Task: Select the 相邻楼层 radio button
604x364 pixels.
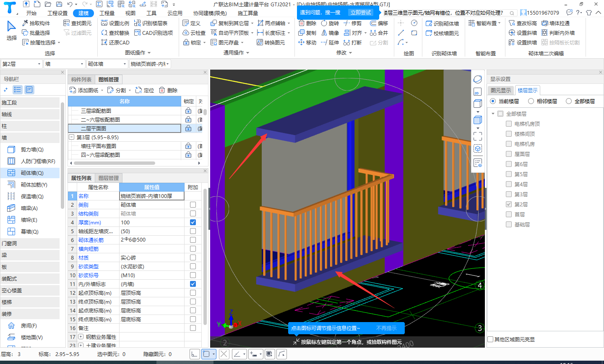Action: tap(531, 101)
